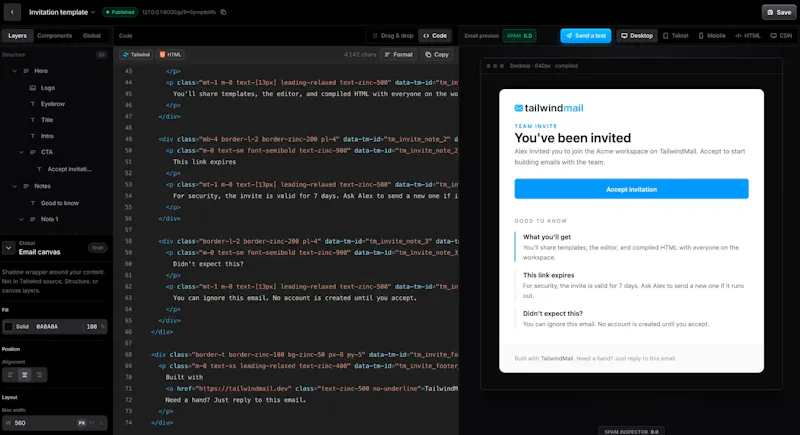Switch editor to Code mode
This screenshot has width=800, height=435.
point(435,36)
